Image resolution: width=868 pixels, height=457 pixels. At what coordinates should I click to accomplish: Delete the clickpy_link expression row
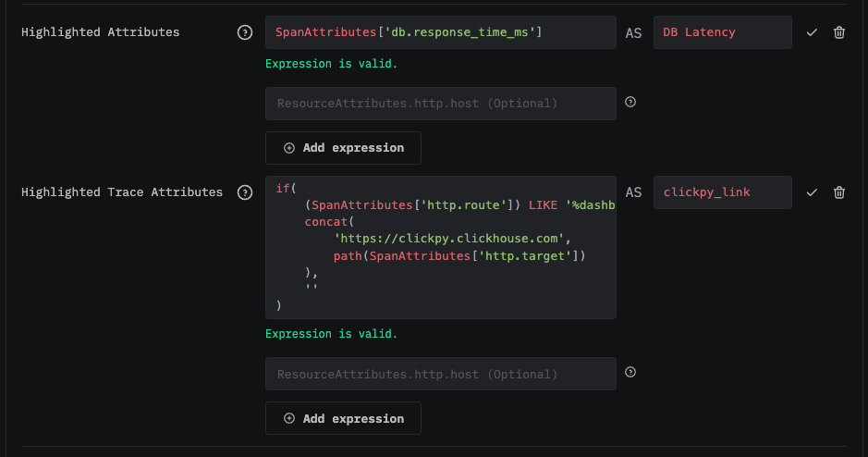coord(839,192)
